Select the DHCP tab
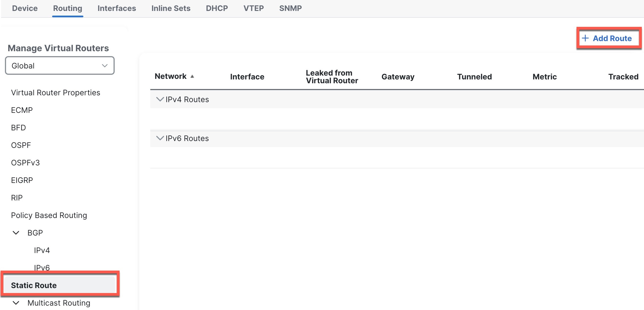 (217, 8)
